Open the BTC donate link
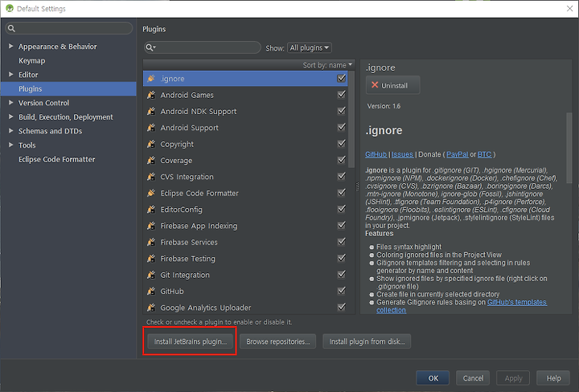 (484, 154)
